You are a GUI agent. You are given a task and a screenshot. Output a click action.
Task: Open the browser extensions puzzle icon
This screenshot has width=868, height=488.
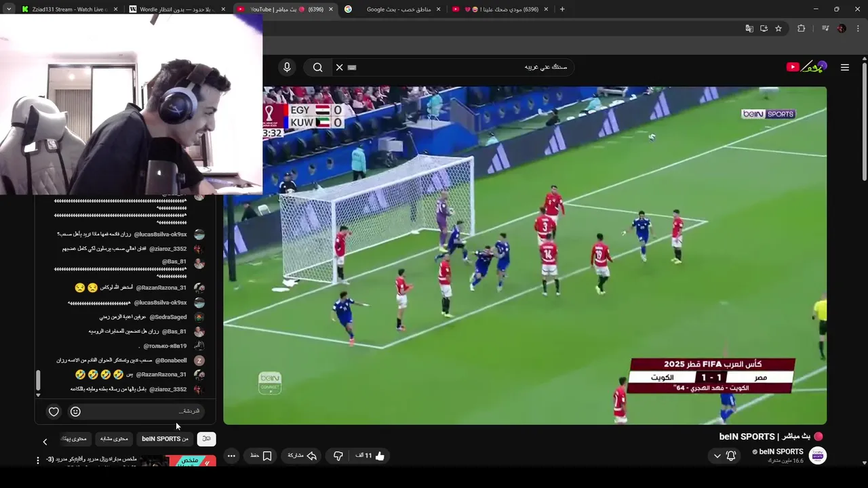(x=802, y=28)
